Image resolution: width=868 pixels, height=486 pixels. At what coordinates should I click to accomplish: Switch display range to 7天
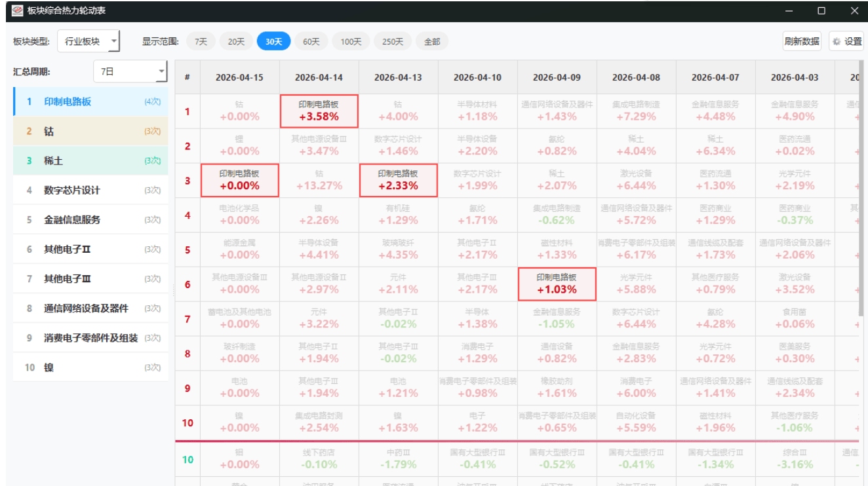point(201,41)
